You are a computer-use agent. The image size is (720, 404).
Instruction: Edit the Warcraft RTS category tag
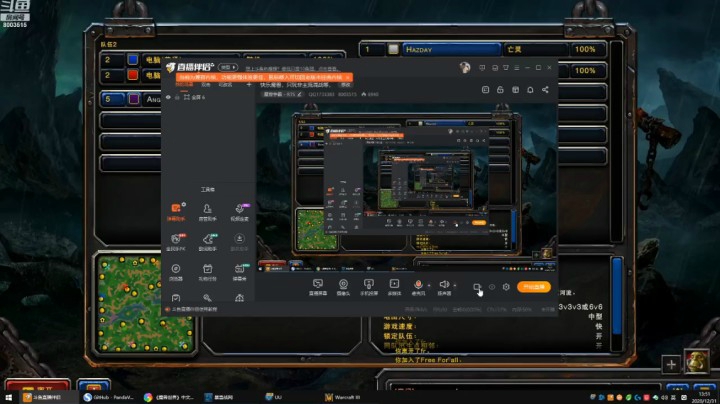click(282, 94)
